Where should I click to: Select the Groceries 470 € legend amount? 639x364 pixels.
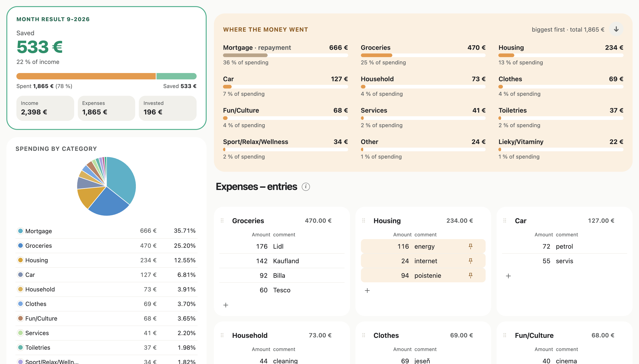[148, 245]
